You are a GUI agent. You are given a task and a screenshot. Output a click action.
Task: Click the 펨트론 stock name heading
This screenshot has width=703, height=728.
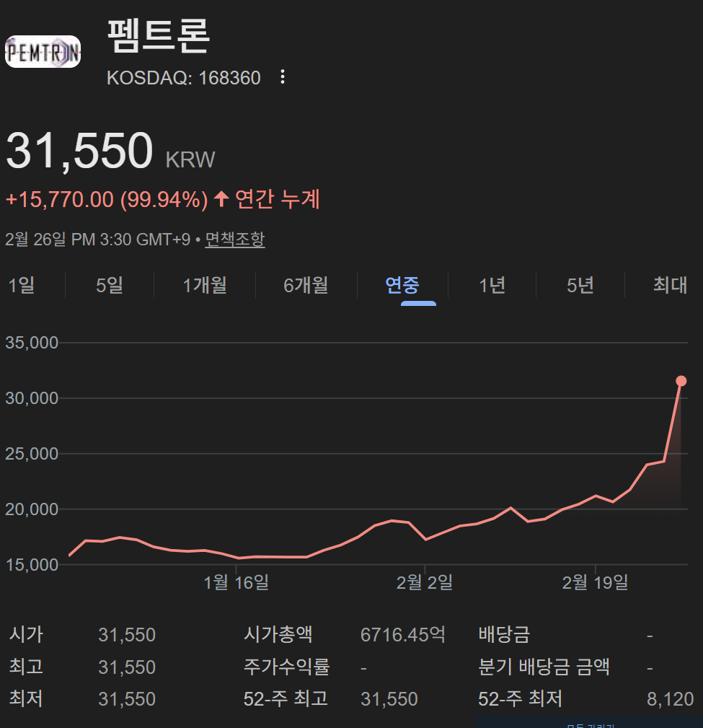(159, 36)
